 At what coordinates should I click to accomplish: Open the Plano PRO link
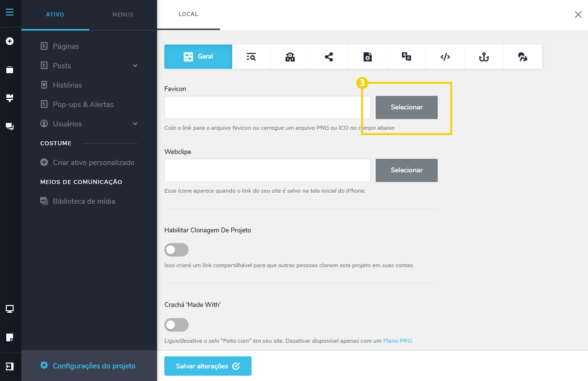(x=397, y=341)
